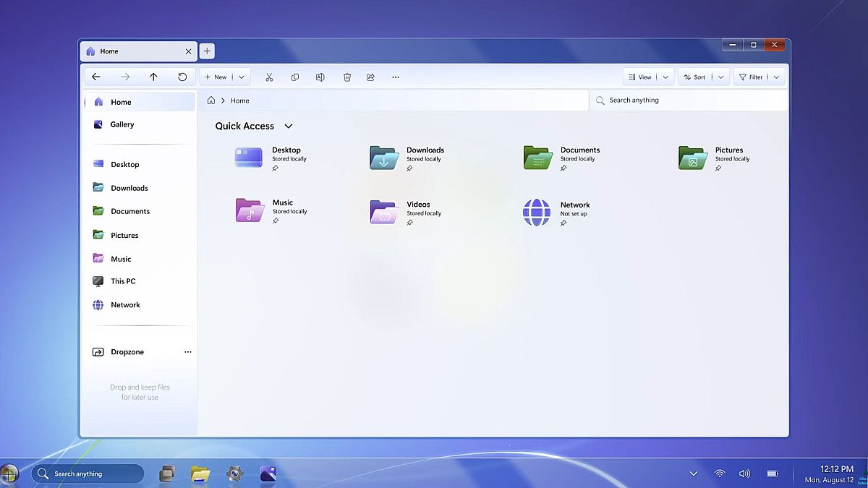Select Gallery in the sidebar
868x488 pixels.
[x=122, y=124]
